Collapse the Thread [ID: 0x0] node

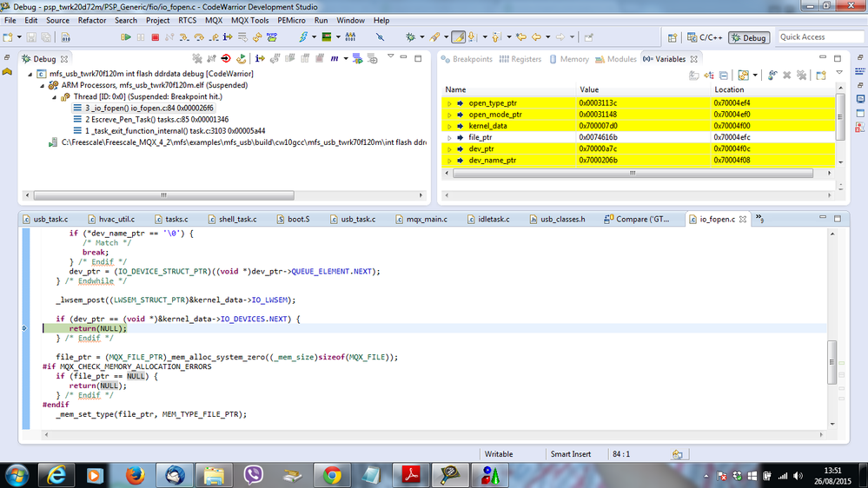point(54,97)
